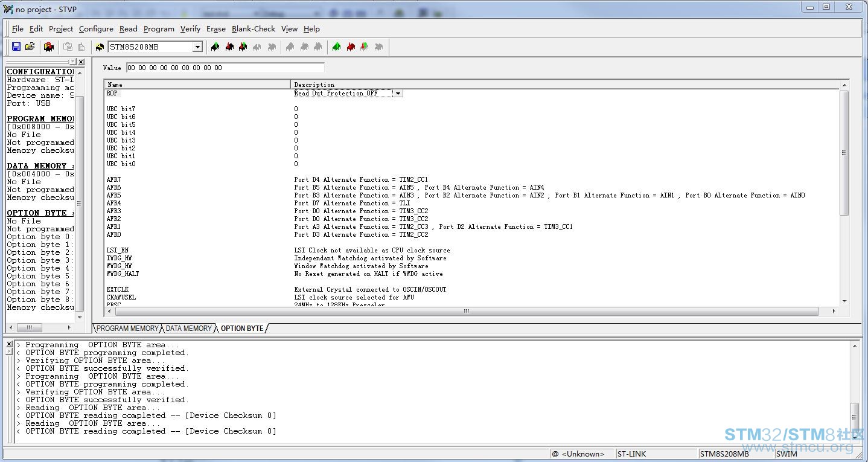Select the ROP row name
Viewport: 868px width, 462px height.
[x=112, y=94]
